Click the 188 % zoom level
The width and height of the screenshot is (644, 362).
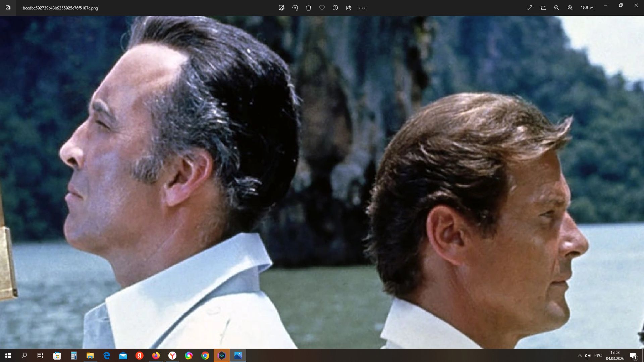point(587,8)
